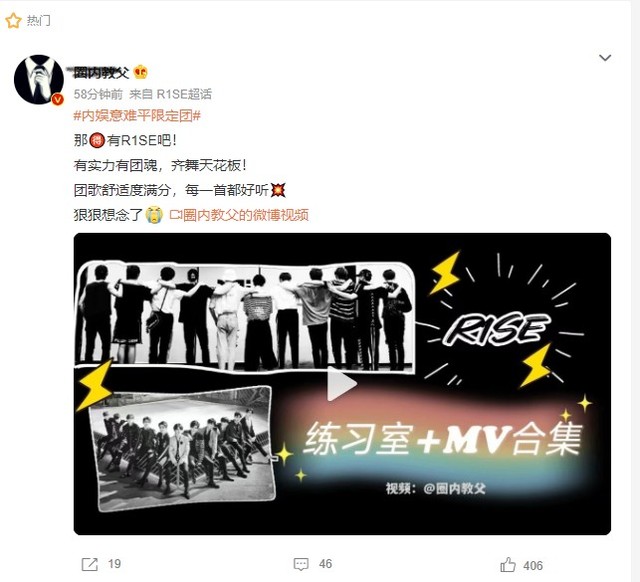Click the repost count 19
Viewport: 640px width, 582px height.
115,564
